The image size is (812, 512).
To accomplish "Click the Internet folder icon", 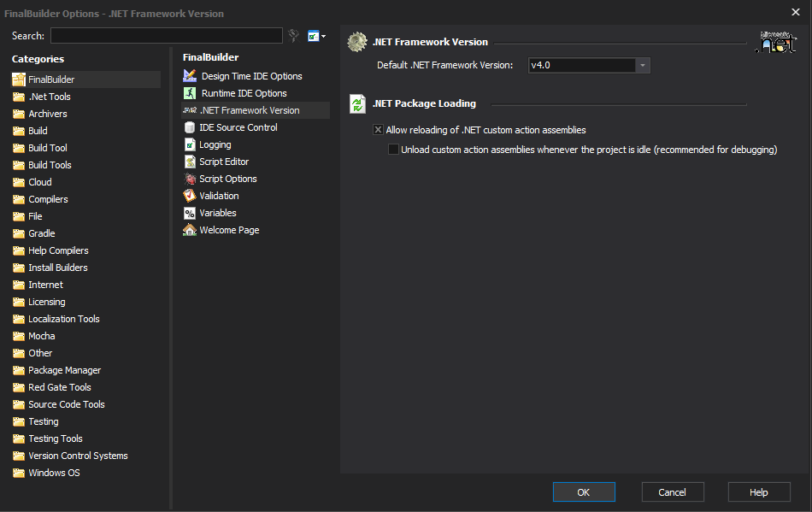I will (x=19, y=285).
